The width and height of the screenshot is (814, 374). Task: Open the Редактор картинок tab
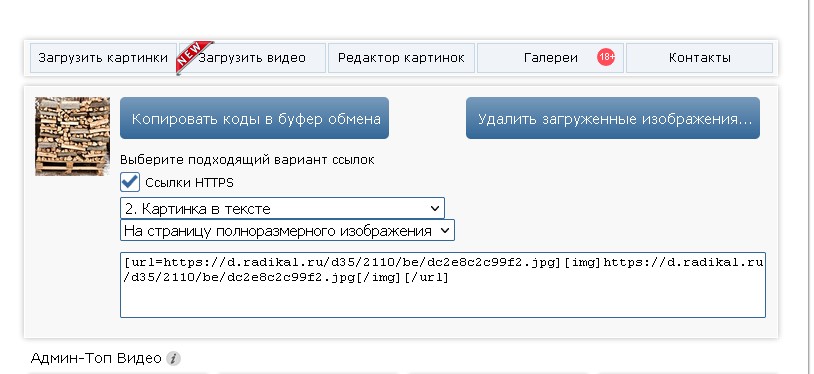[x=401, y=58]
